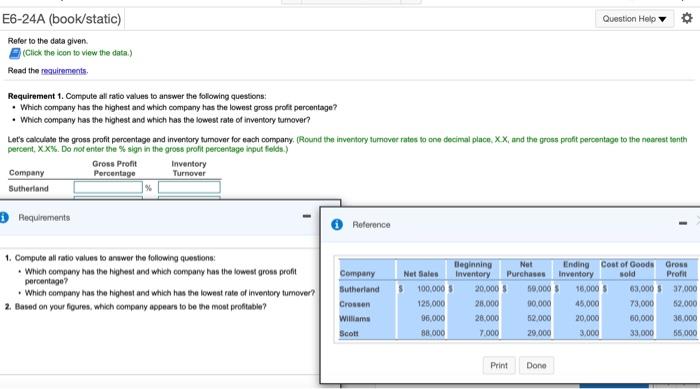Open the requirements link
Viewport: 700px width, 389px height.
pos(64,71)
